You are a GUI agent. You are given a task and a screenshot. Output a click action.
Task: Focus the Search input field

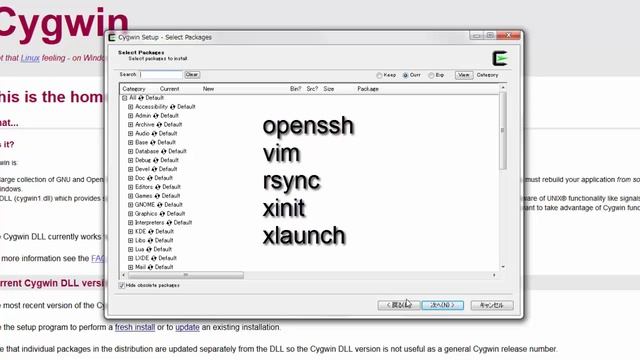[x=161, y=75]
